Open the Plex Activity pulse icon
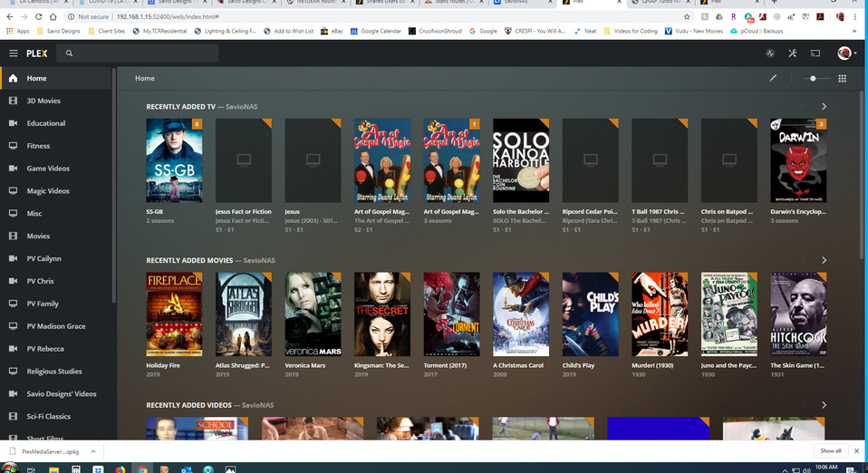The height and width of the screenshot is (473, 868). click(x=769, y=53)
